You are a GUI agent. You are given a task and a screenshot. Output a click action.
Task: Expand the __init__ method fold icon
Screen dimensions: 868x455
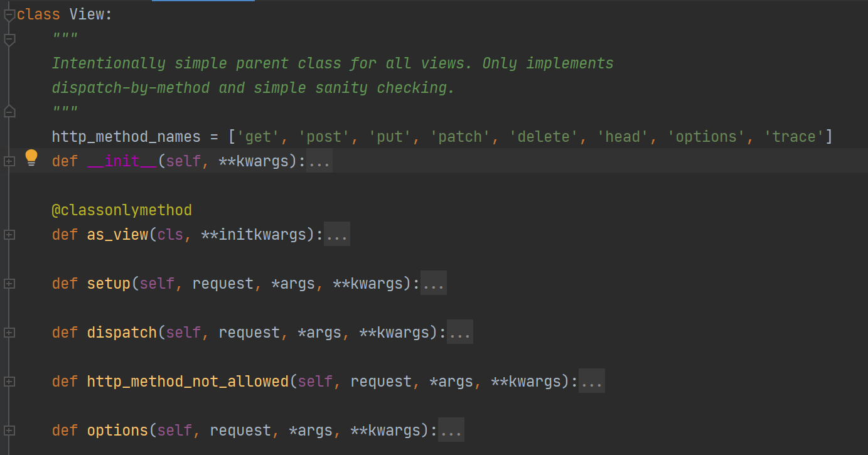[x=9, y=161]
